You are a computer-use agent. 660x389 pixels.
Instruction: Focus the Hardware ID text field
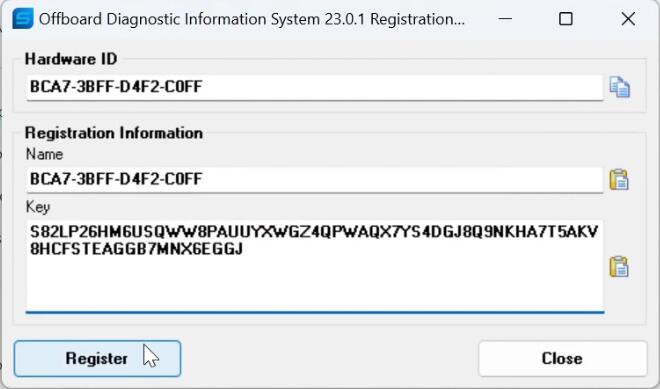click(x=314, y=88)
